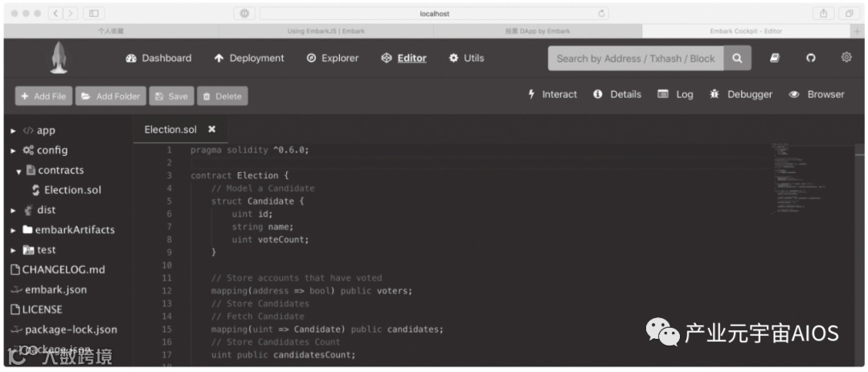Click the editor vertical scrollbar
Viewport: 868px width, 372px height.
pos(859,254)
